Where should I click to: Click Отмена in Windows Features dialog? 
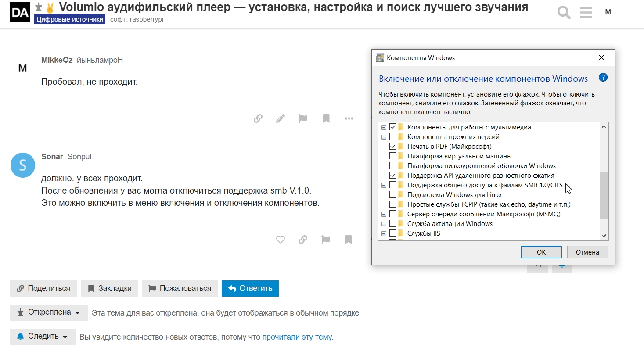point(587,252)
